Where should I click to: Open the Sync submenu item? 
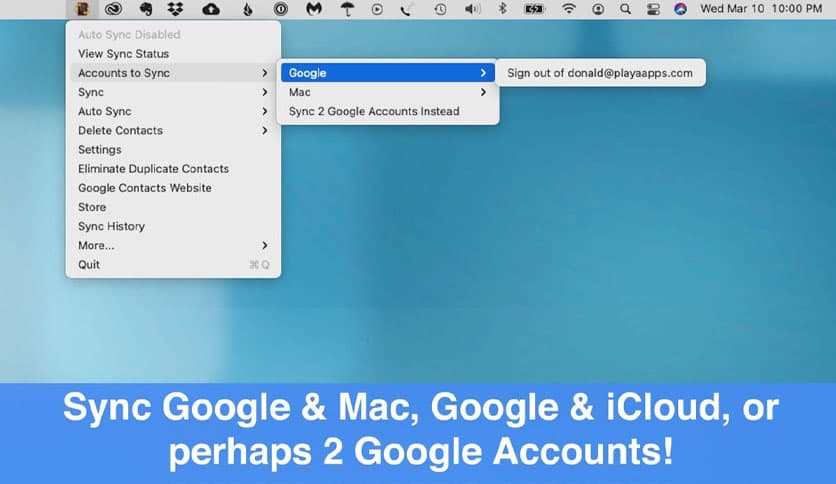tap(173, 92)
